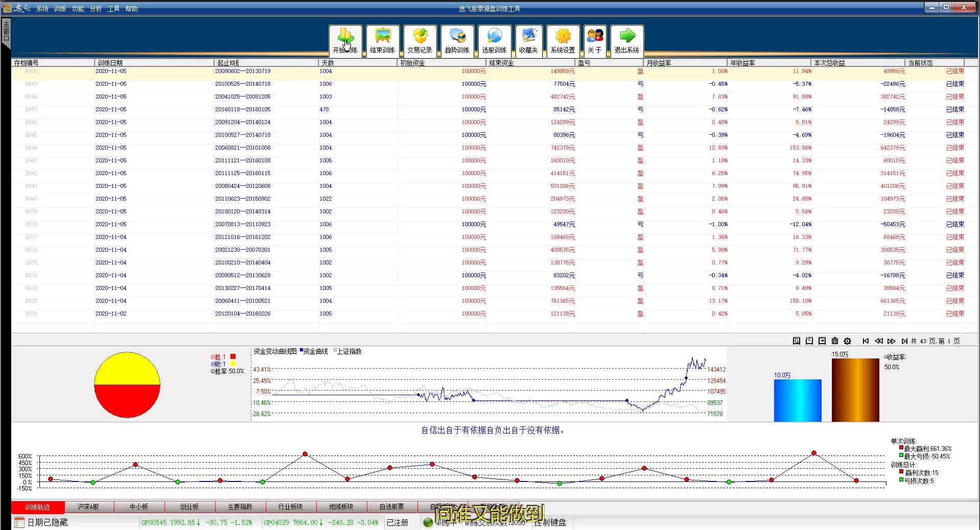The height and width of the screenshot is (530, 980).
Task: Click the green status ball in status bar
Action: (x=428, y=522)
